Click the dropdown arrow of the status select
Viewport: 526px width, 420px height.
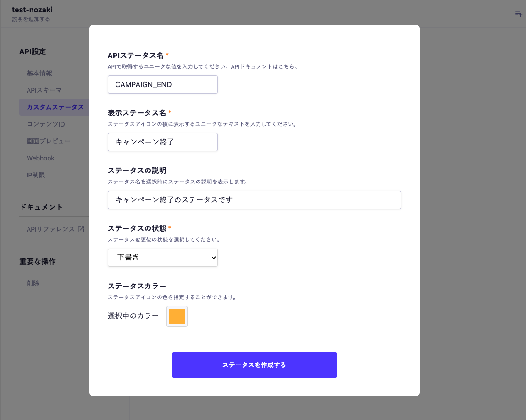[x=213, y=258]
